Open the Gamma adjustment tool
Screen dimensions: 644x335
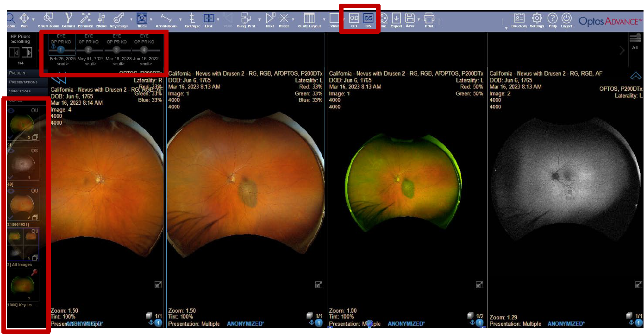click(x=69, y=18)
